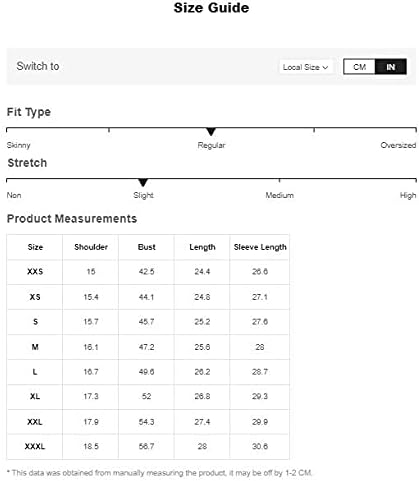This screenshot has height=481, width=419.
Task: Click the Length column header
Action: 202,247
